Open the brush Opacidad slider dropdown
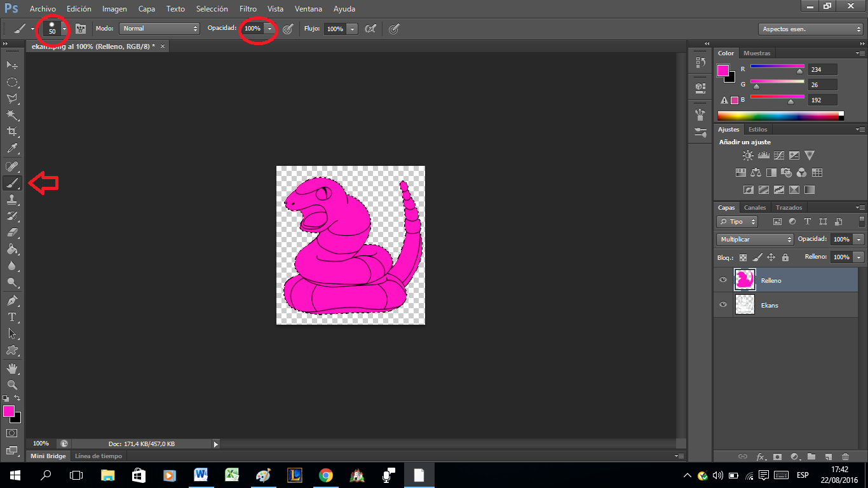868x488 pixels. point(270,29)
